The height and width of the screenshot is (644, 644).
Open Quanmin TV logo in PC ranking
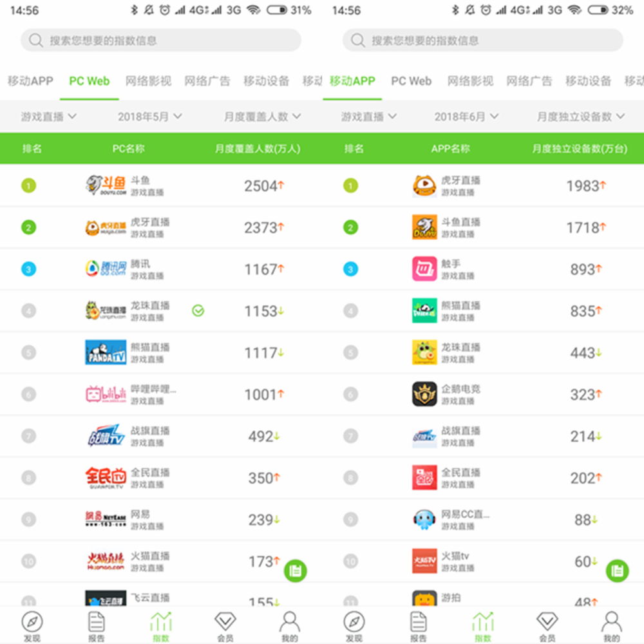tap(106, 478)
